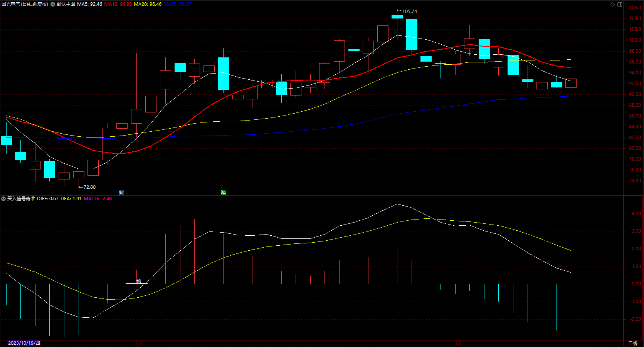Screen dimensions: 644x347
Task: Click the month 12 marker on time axis
Action: tap(458, 343)
